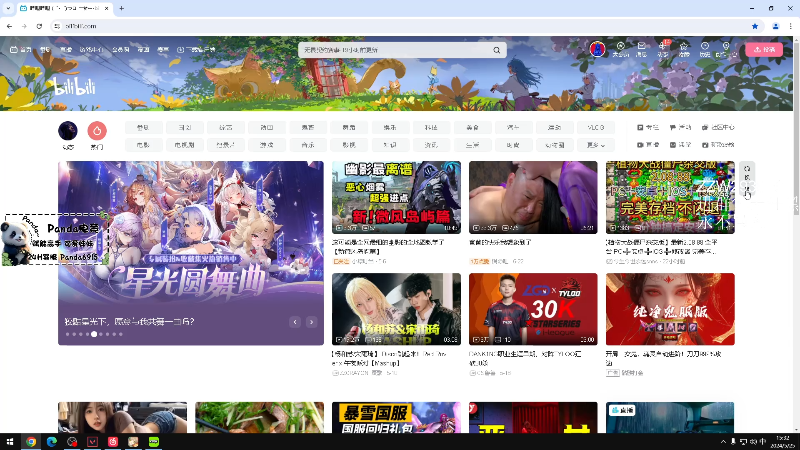Open the 赛事 item in top nav
This screenshot has width=800, height=450.
click(163, 49)
